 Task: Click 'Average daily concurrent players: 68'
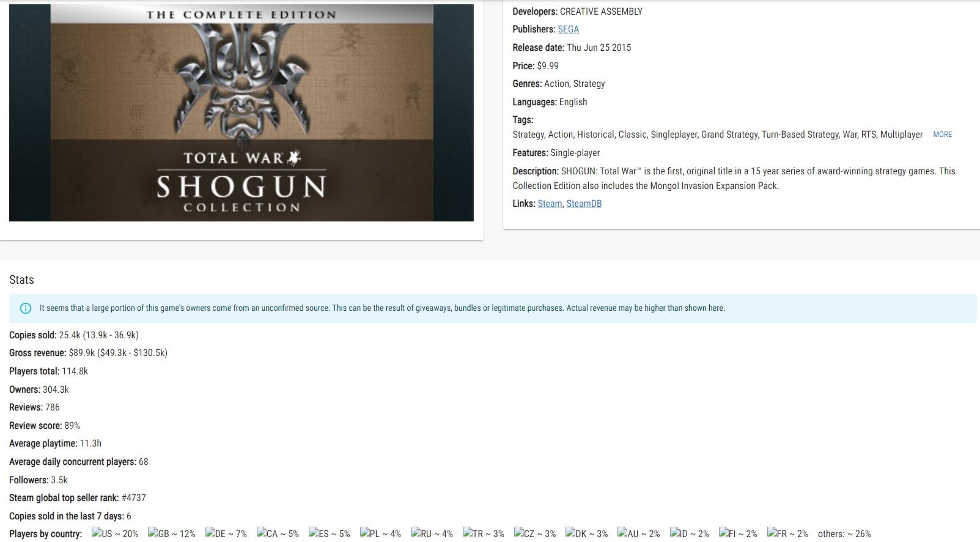(x=79, y=462)
